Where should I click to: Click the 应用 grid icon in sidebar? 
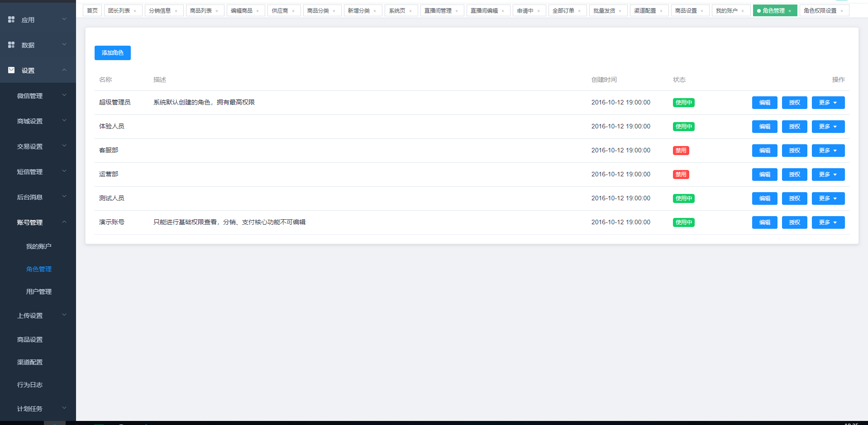(x=11, y=19)
